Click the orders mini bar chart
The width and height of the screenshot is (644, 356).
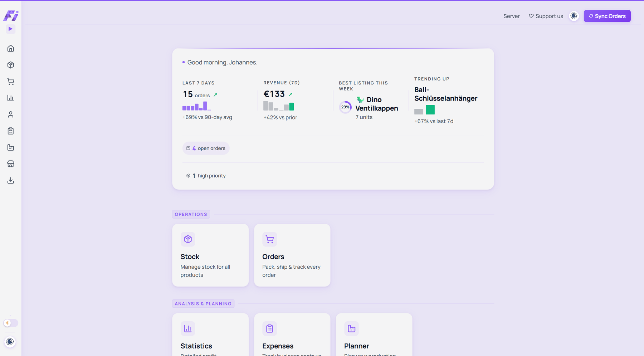197,106
